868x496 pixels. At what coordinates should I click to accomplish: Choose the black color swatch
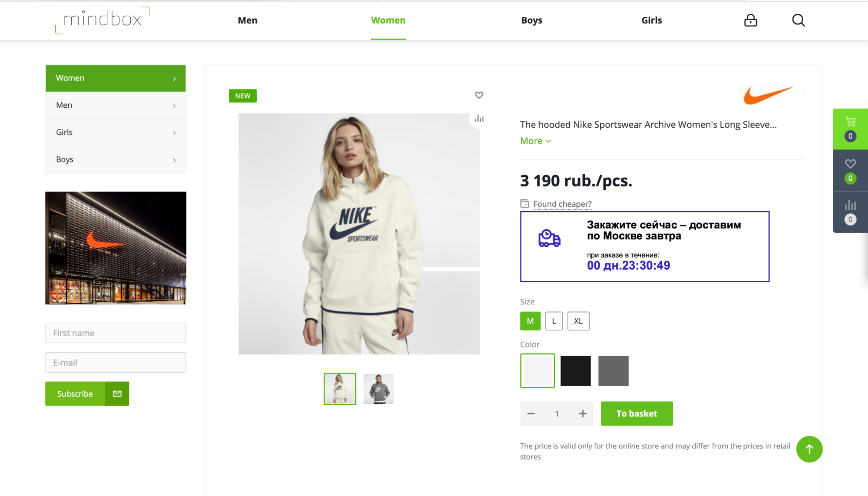pos(575,370)
